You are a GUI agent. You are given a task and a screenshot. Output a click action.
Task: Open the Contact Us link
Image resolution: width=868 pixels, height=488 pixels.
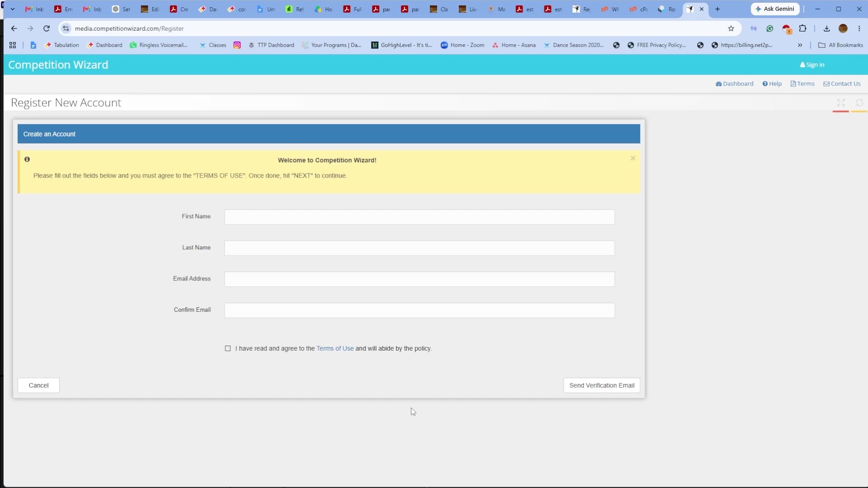click(x=842, y=84)
